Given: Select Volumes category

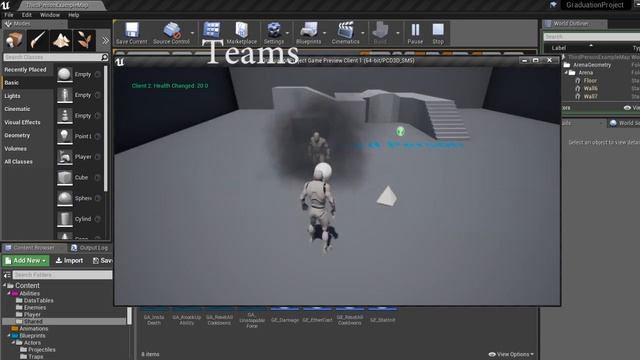Looking at the screenshot, I should point(16,149).
